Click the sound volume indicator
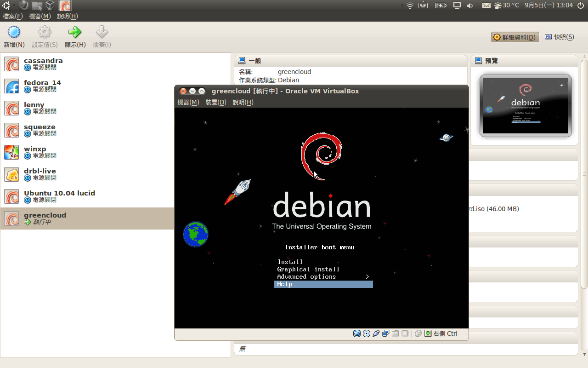 pos(470,6)
